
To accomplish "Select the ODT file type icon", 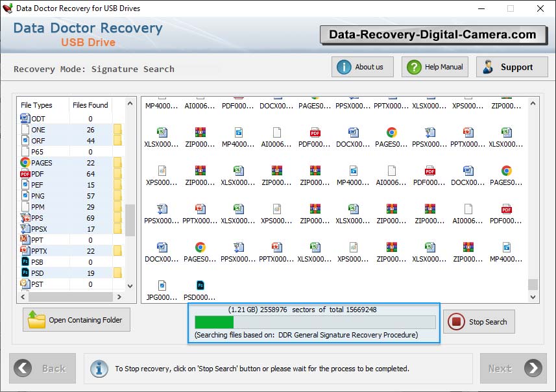I will pos(25,118).
